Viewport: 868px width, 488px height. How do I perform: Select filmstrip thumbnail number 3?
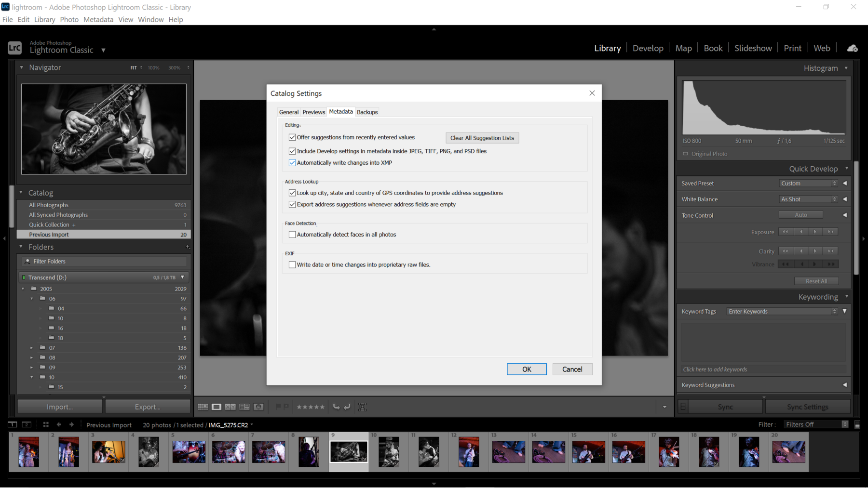pyautogui.click(x=108, y=452)
